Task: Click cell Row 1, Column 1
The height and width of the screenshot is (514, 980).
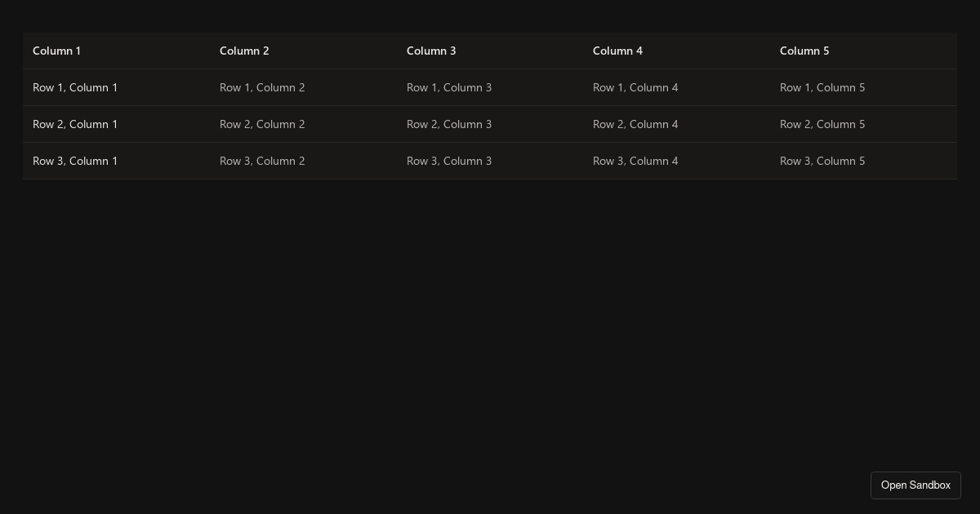Action: coord(75,87)
